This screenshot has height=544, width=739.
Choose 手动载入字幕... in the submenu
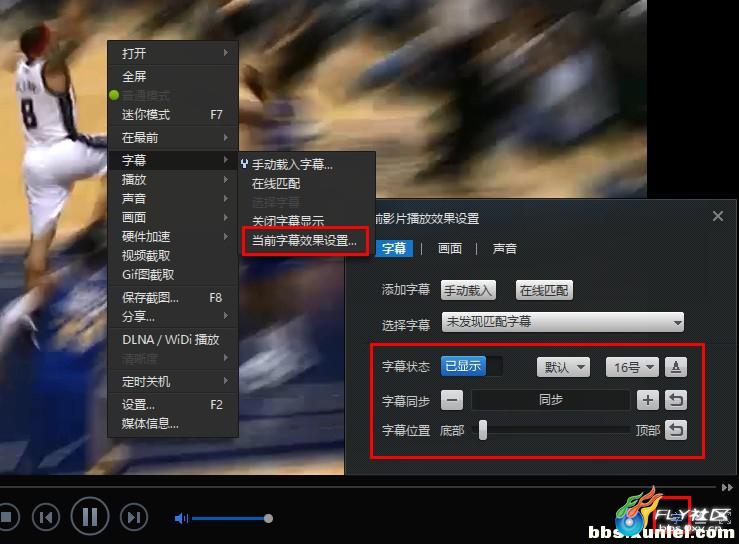tap(306, 165)
